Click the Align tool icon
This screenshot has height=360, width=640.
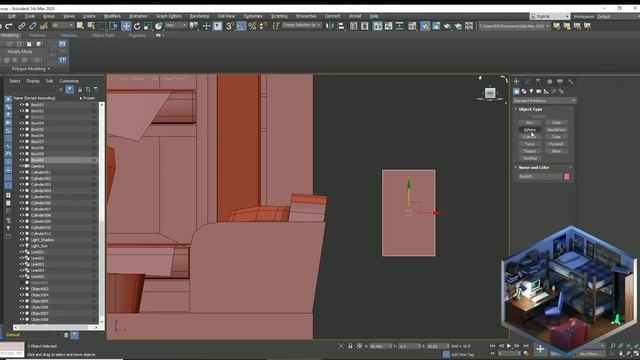(x=341, y=26)
